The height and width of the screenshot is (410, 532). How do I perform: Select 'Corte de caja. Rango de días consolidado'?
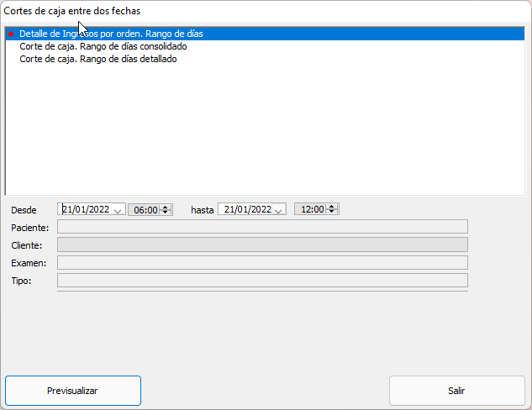tap(103, 47)
